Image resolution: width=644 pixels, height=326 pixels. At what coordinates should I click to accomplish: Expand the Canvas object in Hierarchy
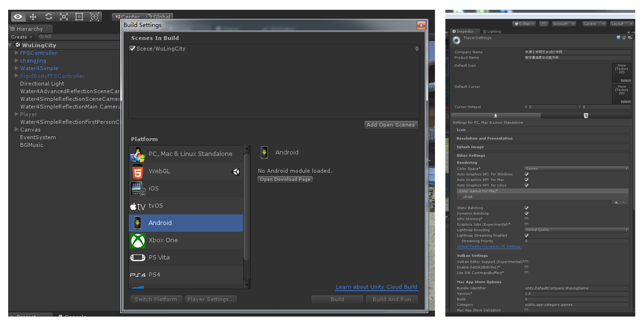(17, 129)
